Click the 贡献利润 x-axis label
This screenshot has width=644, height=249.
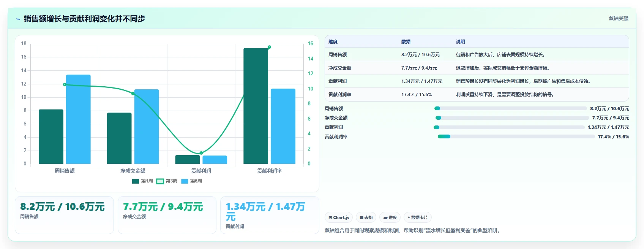pos(201,171)
